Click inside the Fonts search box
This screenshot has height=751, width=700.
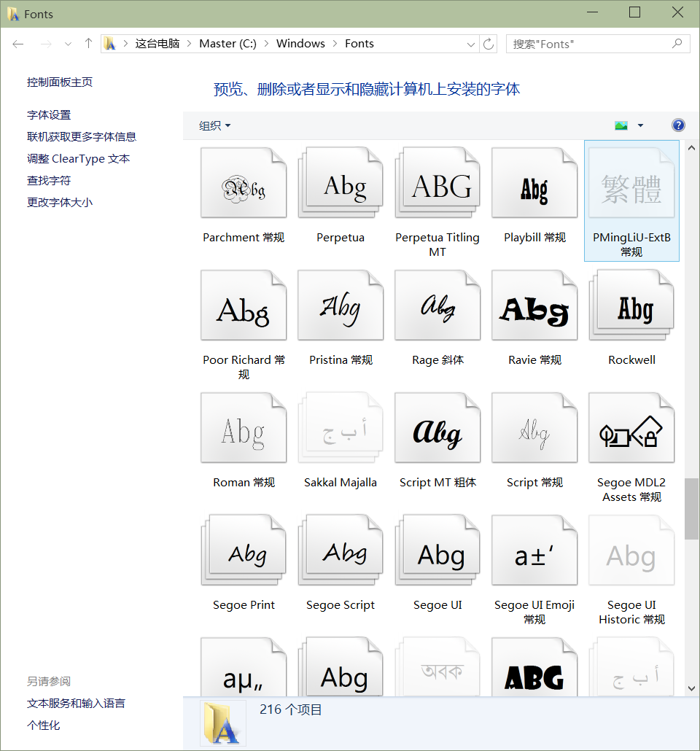point(583,44)
